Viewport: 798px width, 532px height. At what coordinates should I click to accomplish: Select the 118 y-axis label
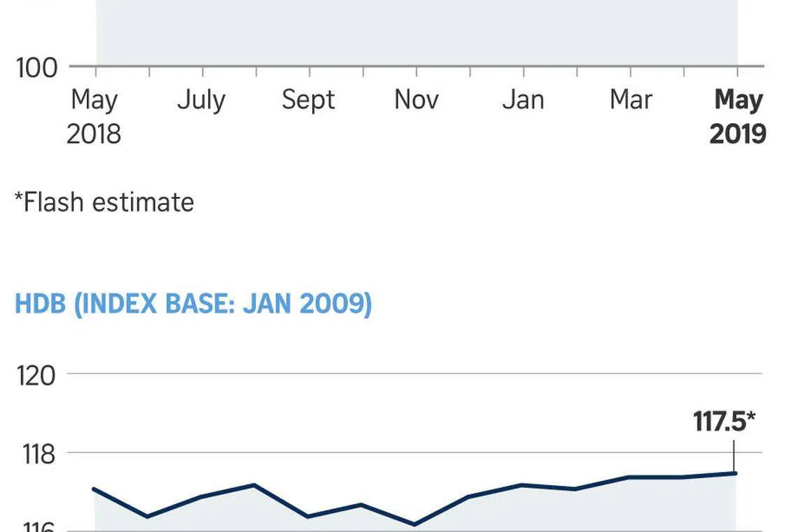(x=36, y=454)
